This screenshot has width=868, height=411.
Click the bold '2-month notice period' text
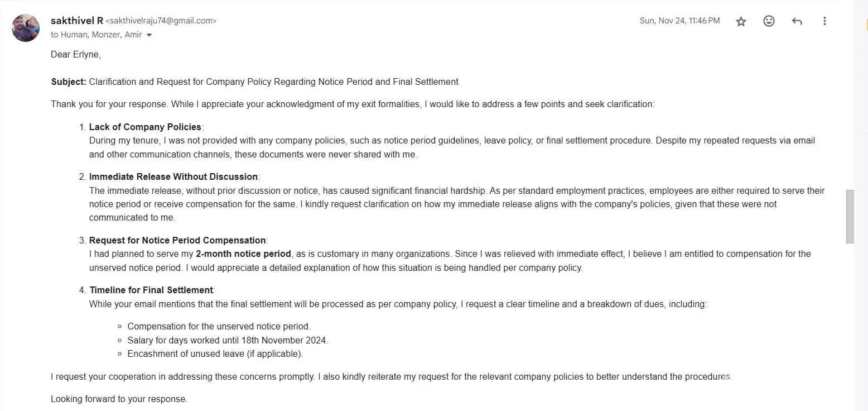[x=243, y=254]
